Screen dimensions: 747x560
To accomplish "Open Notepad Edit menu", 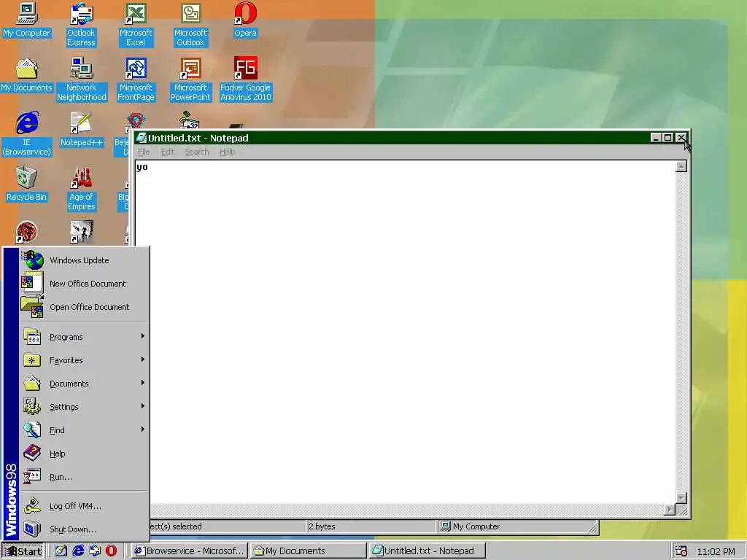I will click(x=168, y=152).
